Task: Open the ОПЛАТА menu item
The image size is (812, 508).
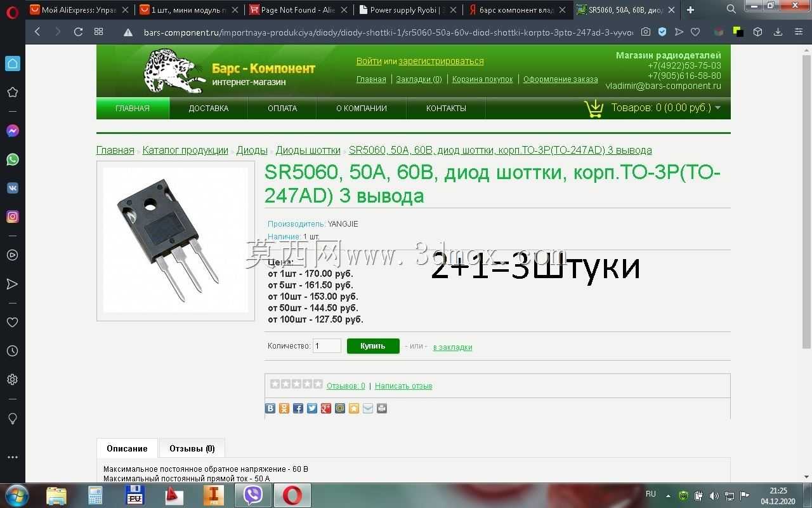Action: 282,108
